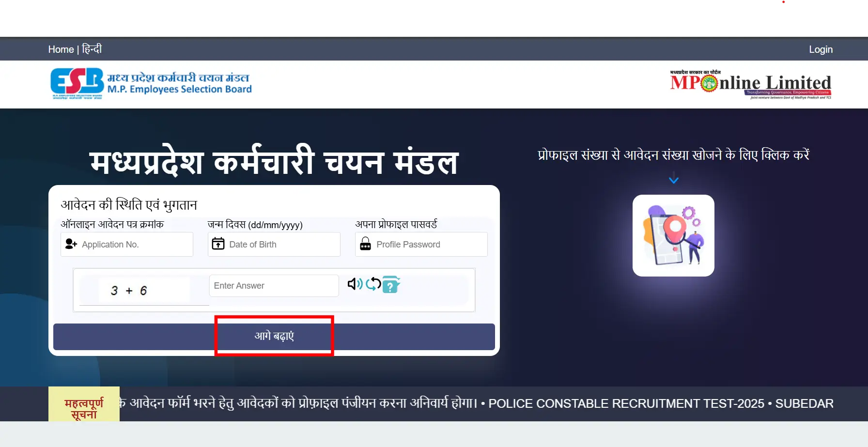Click the आगे बढ़ाएं proceed button
The image size is (868, 447).
point(274,337)
